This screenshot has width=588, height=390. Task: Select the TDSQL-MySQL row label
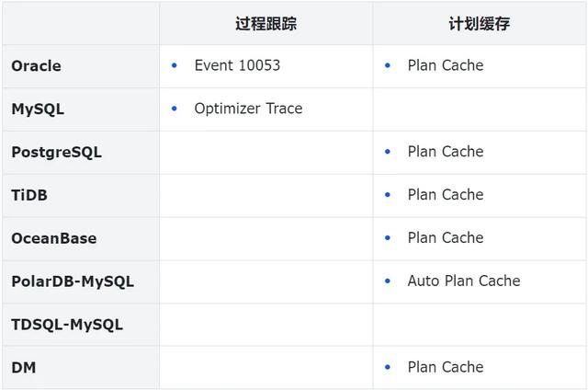(x=67, y=325)
